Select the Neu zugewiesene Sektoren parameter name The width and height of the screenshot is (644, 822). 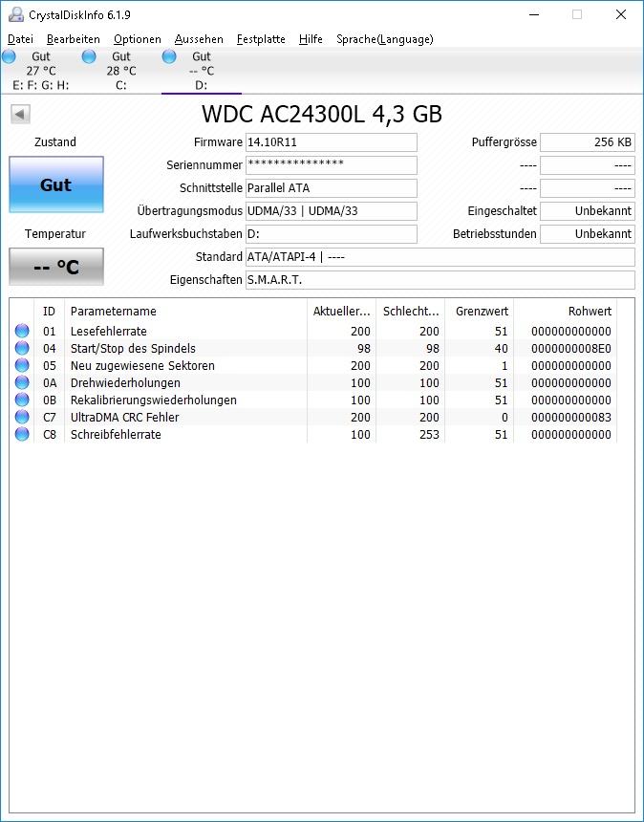[142, 366]
